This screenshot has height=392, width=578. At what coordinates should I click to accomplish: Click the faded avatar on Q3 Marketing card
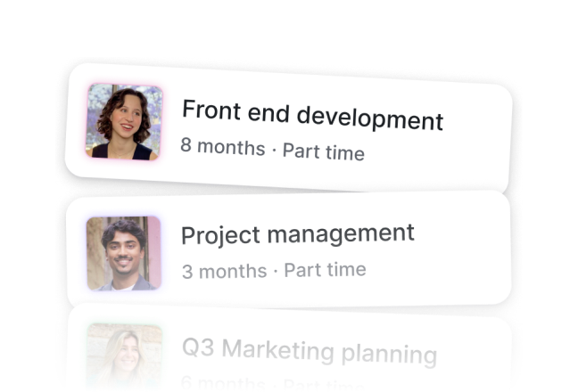[x=125, y=355]
